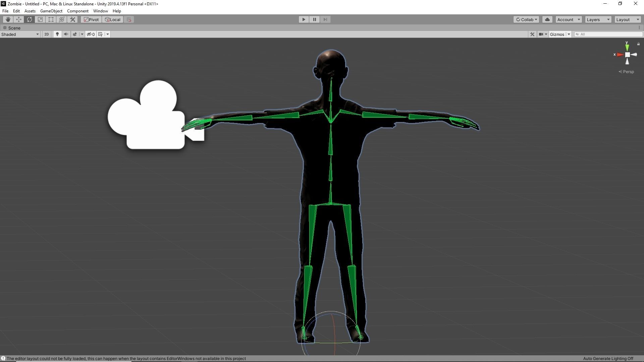Toggle the scene grid visibility
The image size is (644, 362).
(x=100, y=34)
